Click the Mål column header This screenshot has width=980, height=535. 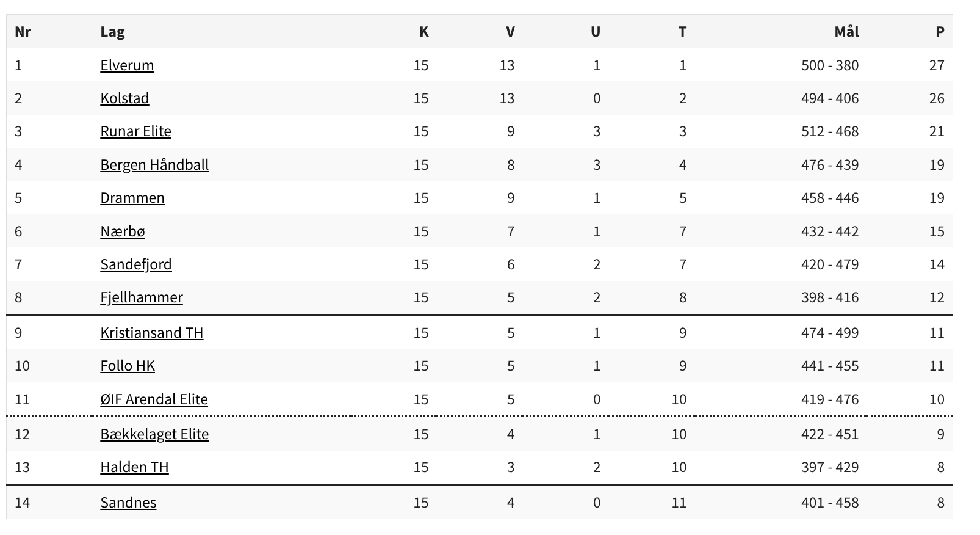click(x=846, y=32)
